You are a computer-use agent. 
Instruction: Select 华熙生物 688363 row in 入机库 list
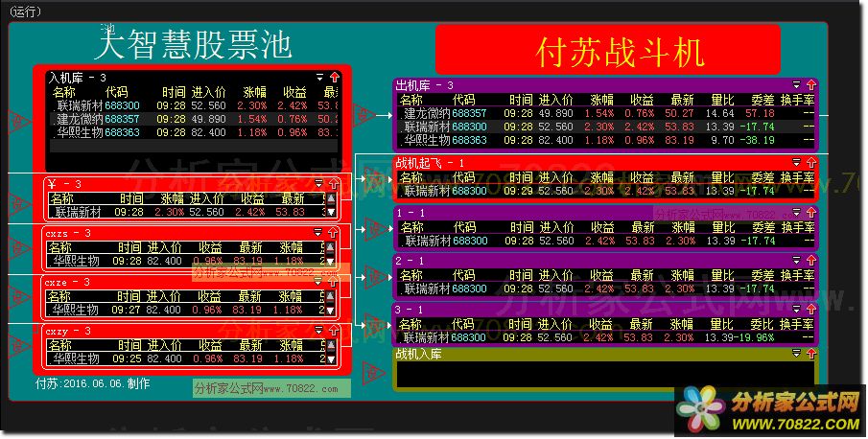tap(194, 132)
